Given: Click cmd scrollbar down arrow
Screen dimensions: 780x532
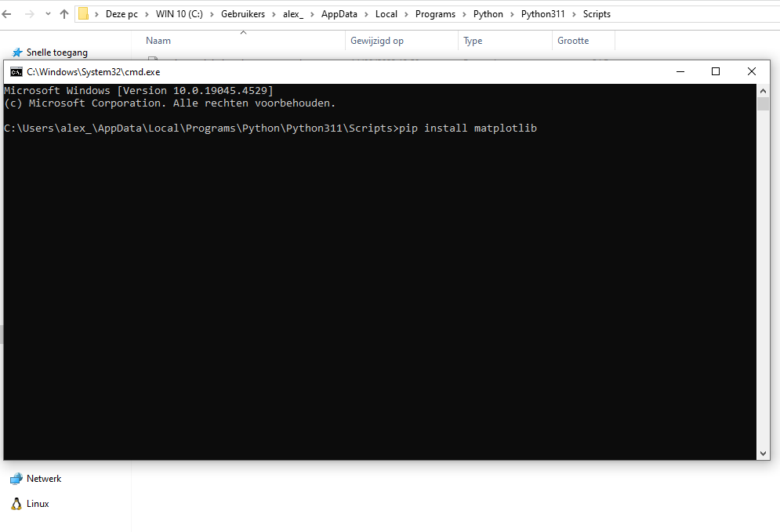Looking at the screenshot, I should pyautogui.click(x=763, y=454).
